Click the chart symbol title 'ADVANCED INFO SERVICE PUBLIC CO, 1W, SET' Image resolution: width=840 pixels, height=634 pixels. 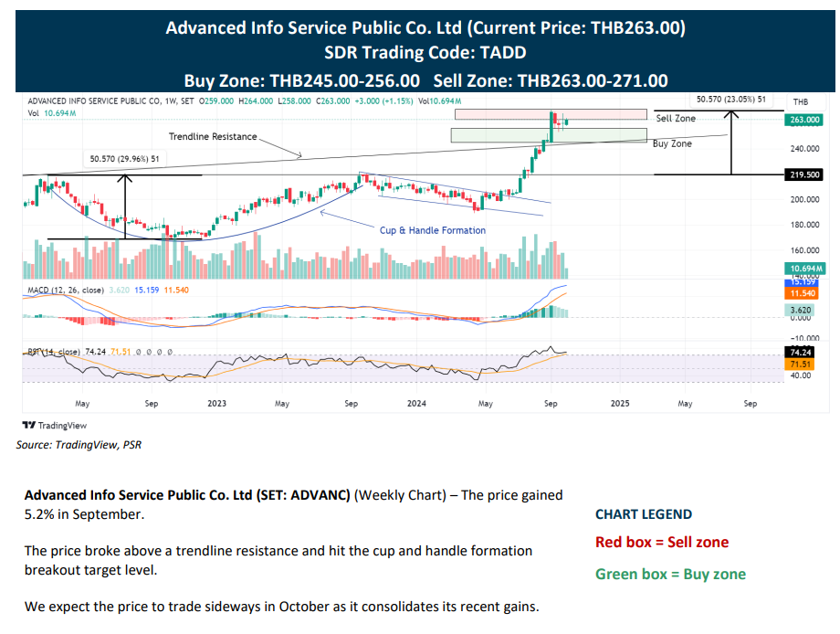[110, 100]
